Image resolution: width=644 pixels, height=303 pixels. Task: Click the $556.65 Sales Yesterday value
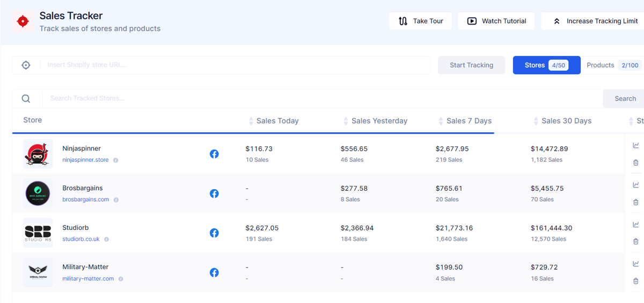pyautogui.click(x=354, y=149)
